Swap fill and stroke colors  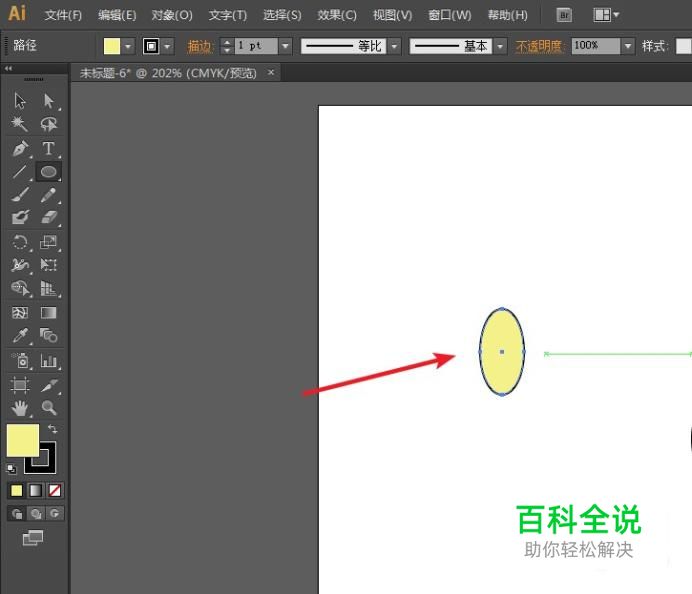[53, 429]
